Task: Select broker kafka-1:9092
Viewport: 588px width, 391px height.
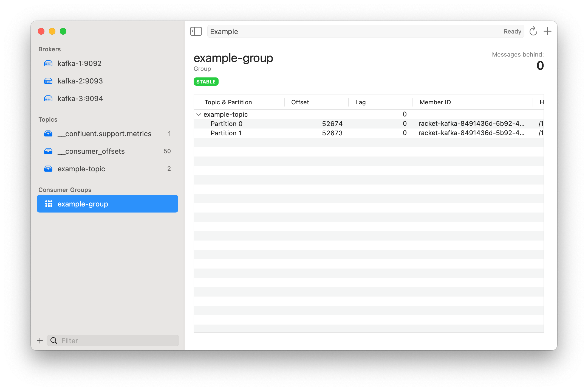Action: pyautogui.click(x=108, y=63)
